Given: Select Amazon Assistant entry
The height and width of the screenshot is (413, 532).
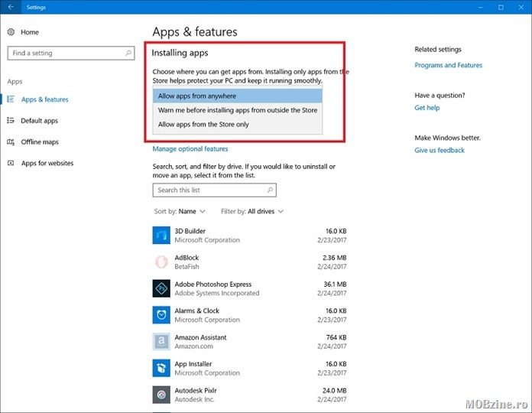Looking at the screenshot, I should point(249,342).
